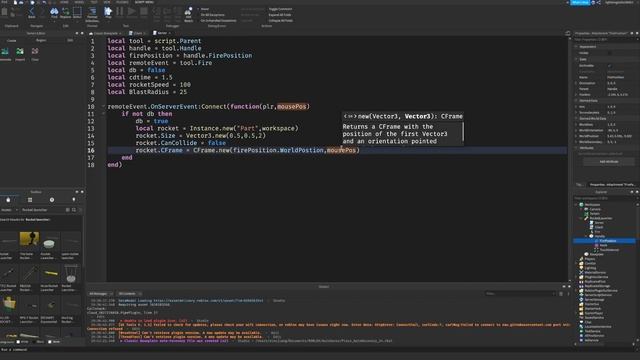Collapse RocketLauncher node in Explorer
640x360 pixels.
point(581,218)
